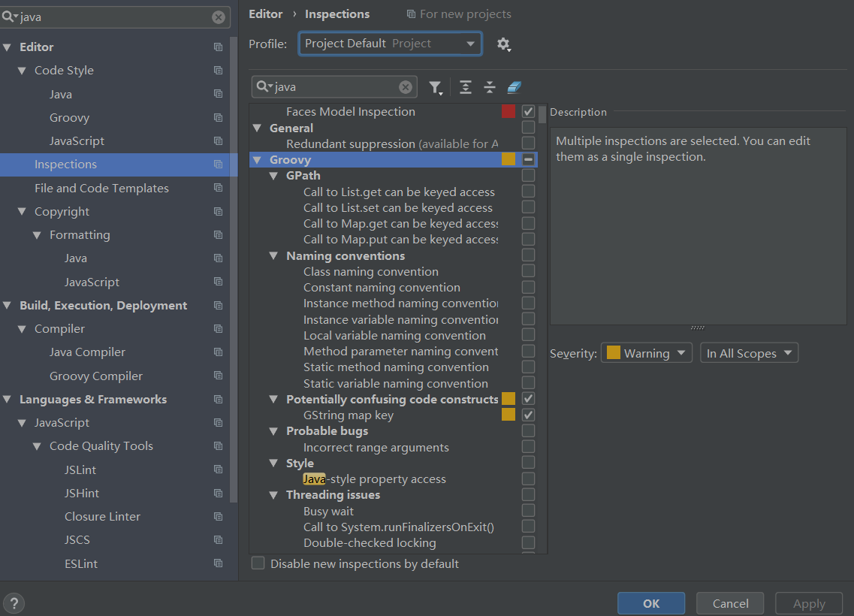Check Disable new inspections by default
Image resolution: width=854 pixels, height=616 pixels.
pos(258,563)
